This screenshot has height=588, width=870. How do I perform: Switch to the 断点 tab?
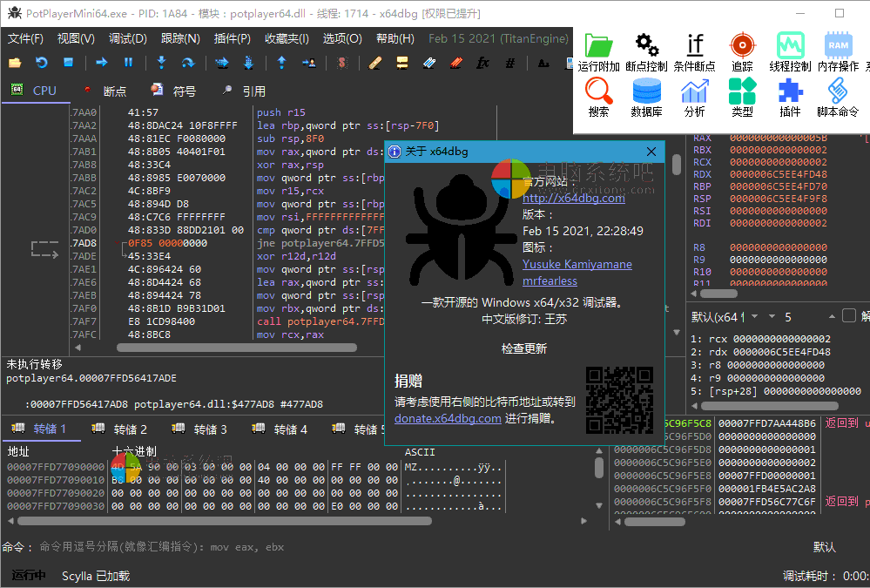point(105,91)
